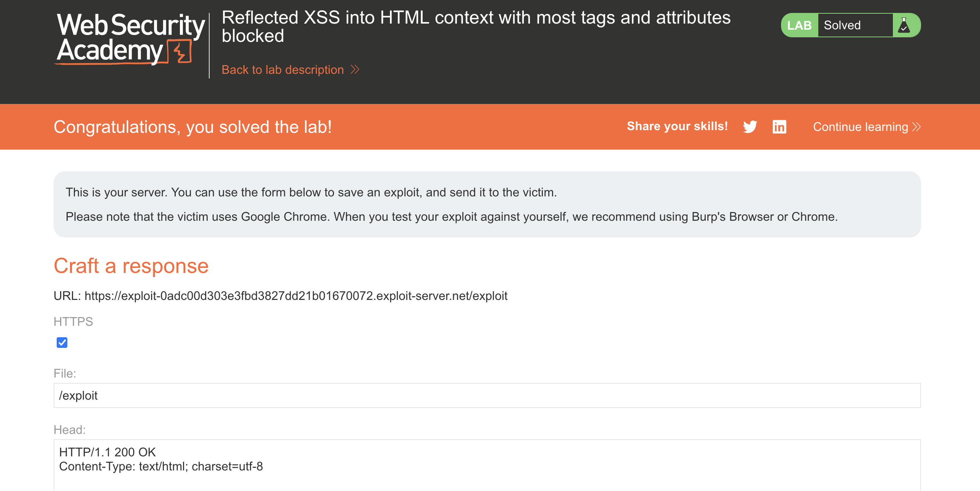Click the green LAB badge

click(799, 25)
